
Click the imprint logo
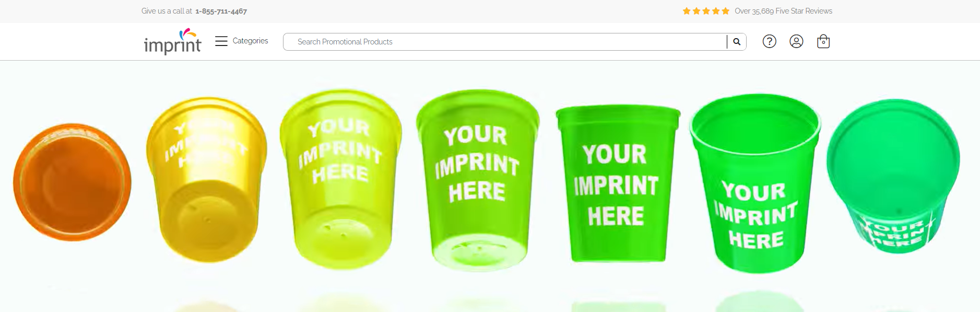172,41
